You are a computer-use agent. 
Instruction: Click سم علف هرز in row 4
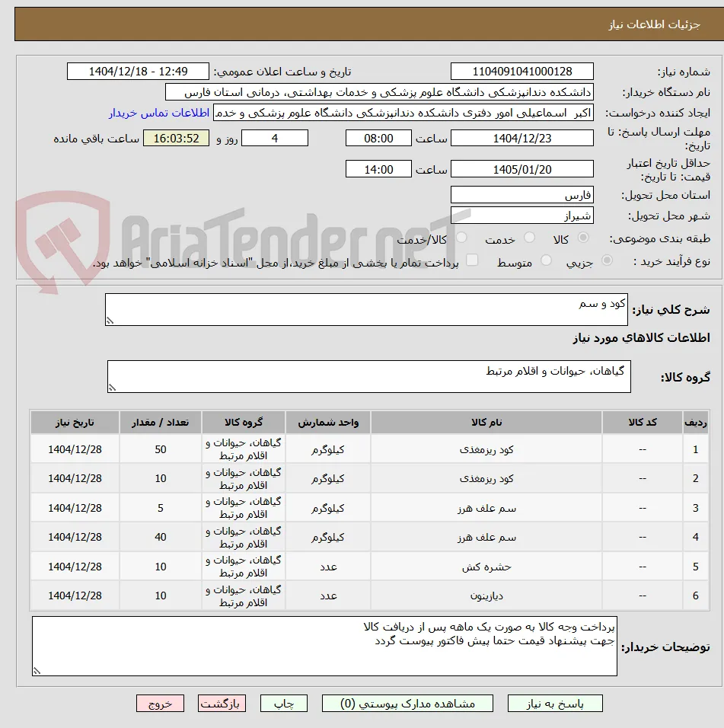(x=486, y=537)
